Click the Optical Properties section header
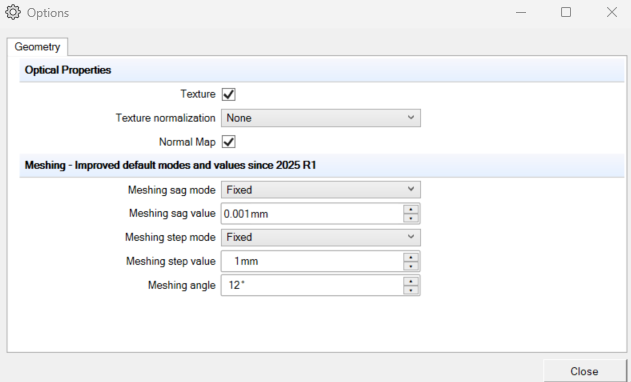 (322, 70)
